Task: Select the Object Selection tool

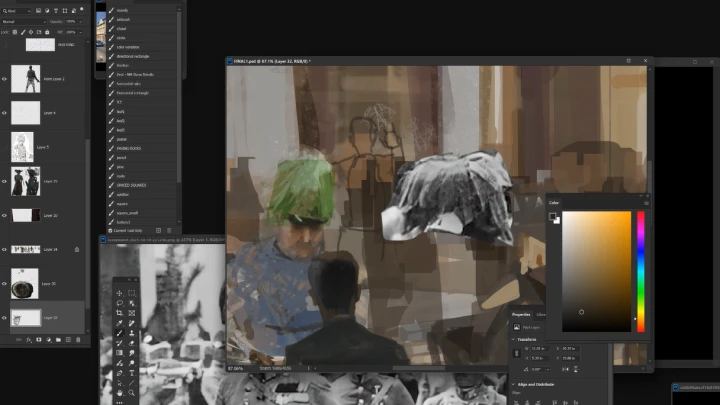Action: pos(132,303)
